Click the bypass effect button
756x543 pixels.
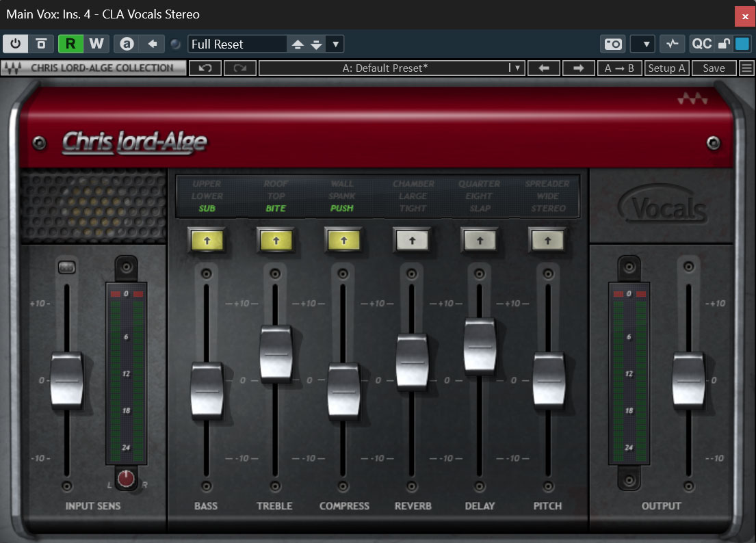point(41,44)
